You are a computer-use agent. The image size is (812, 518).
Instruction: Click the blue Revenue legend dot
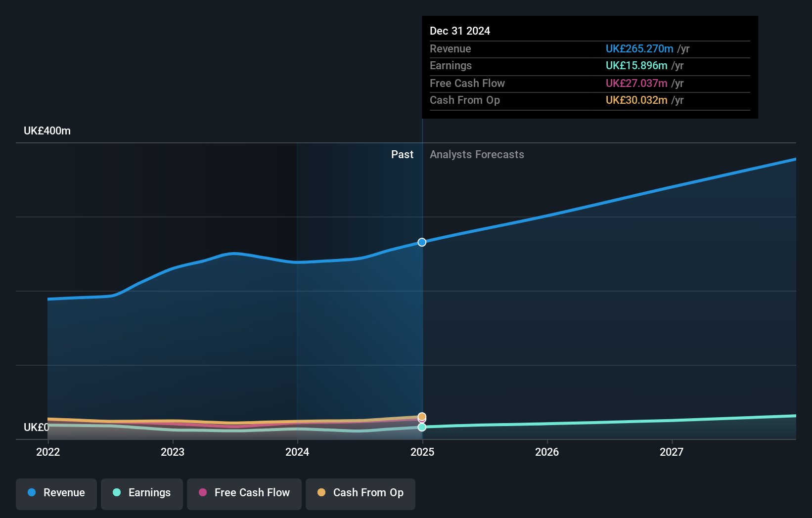pos(32,492)
